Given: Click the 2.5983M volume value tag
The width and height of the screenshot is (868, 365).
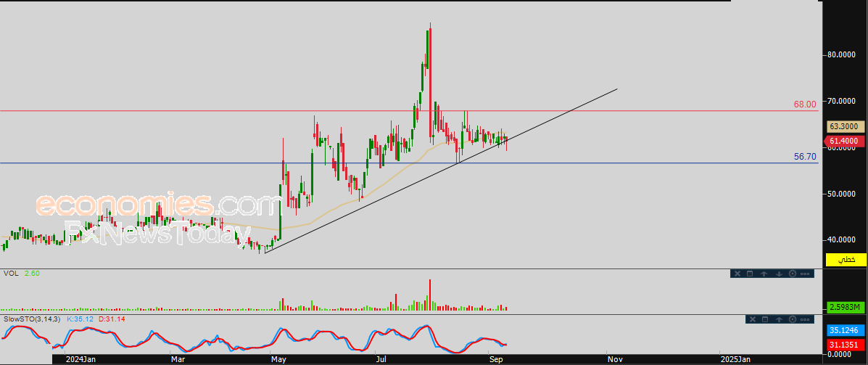Looking at the screenshot, I should coord(846,307).
